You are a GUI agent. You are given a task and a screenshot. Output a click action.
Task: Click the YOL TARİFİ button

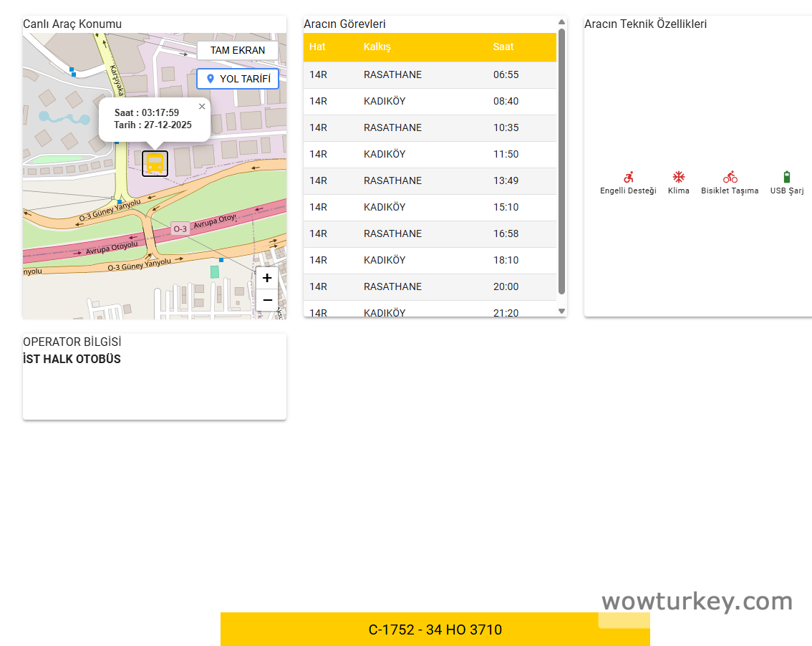click(237, 79)
